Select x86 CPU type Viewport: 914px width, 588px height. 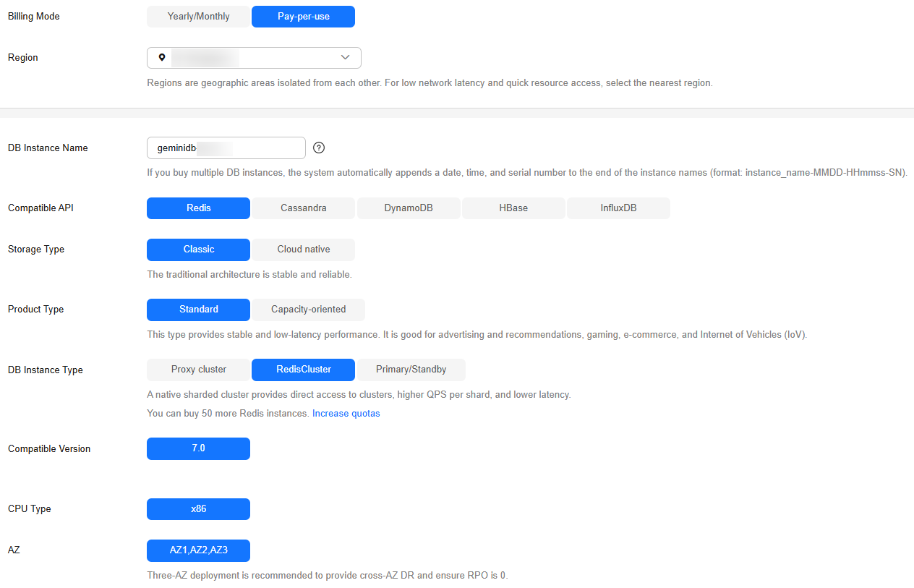199,509
